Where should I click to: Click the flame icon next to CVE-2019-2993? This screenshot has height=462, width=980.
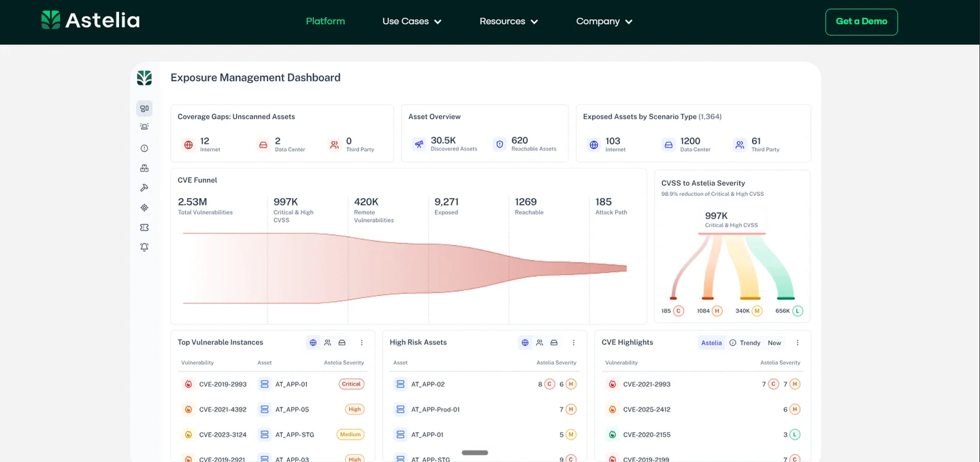coord(189,384)
